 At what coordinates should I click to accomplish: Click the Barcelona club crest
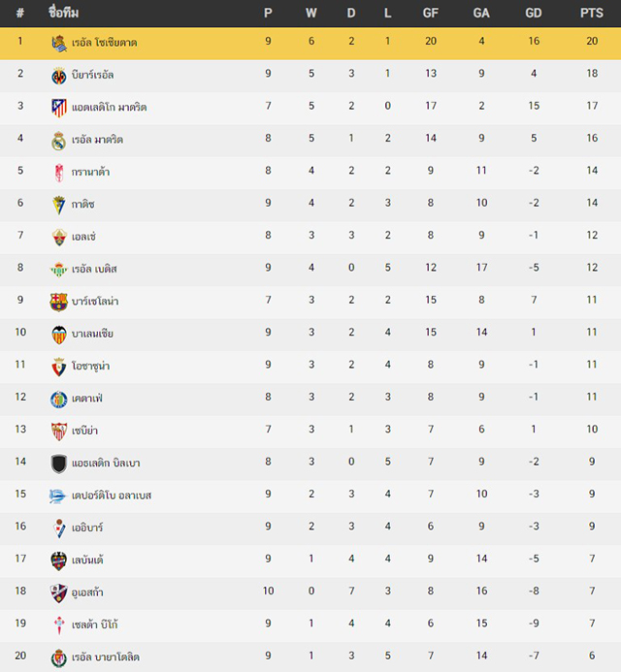pos(59,303)
